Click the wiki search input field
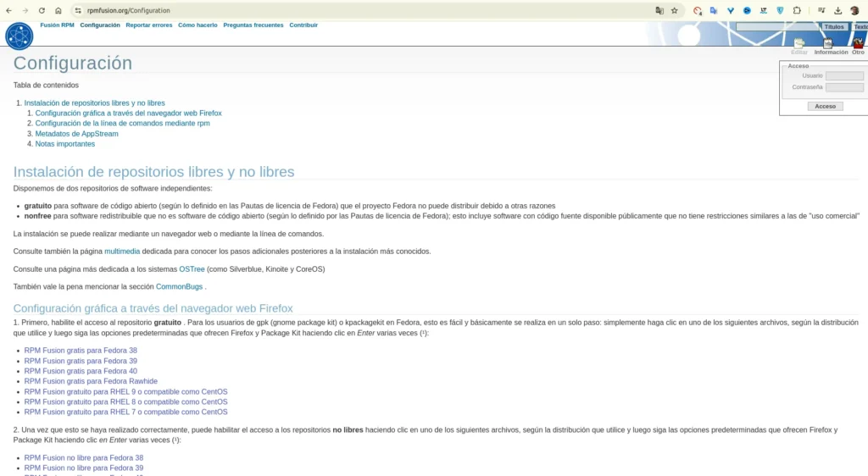Viewport: 868px width, 476px height. tap(777, 26)
